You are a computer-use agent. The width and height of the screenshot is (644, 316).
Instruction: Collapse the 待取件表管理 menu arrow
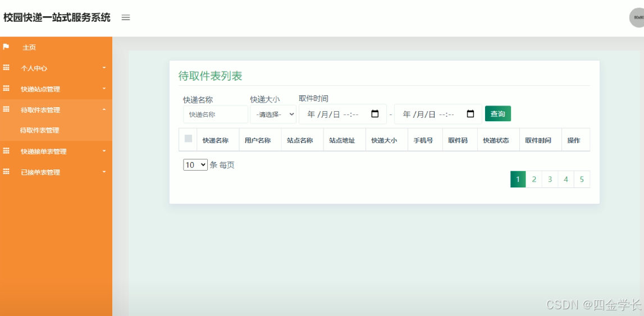104,109
